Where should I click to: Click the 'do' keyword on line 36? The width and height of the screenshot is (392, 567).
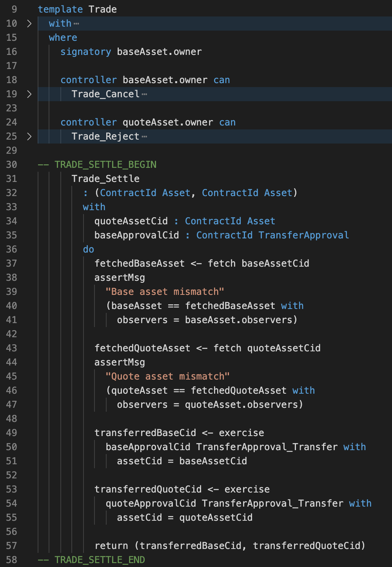89,249
